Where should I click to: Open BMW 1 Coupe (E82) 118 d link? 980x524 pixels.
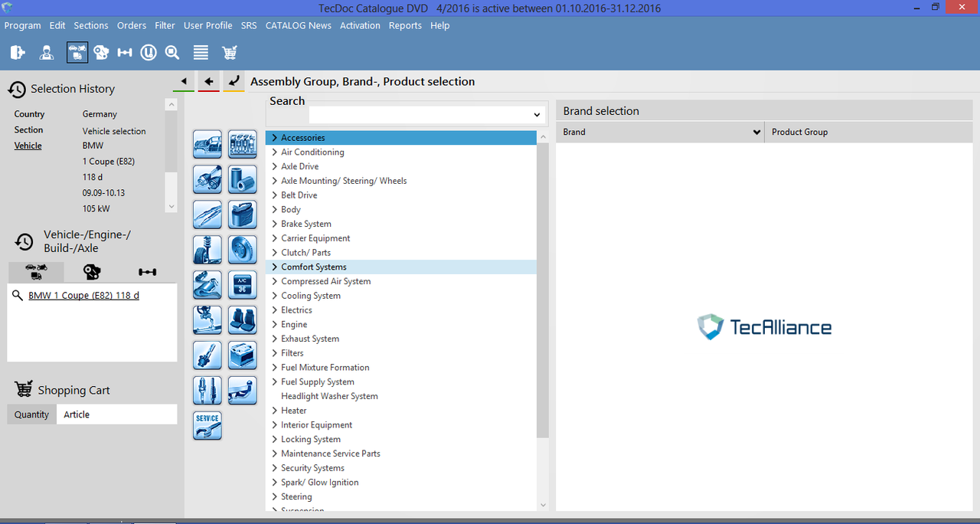click(x=83, y=295)
